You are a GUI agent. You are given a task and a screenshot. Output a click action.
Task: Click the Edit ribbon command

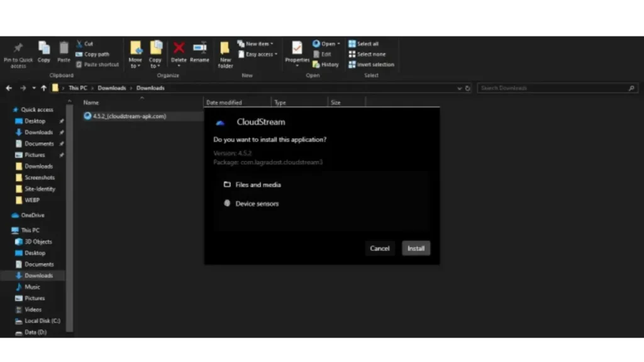pos(322,54)
